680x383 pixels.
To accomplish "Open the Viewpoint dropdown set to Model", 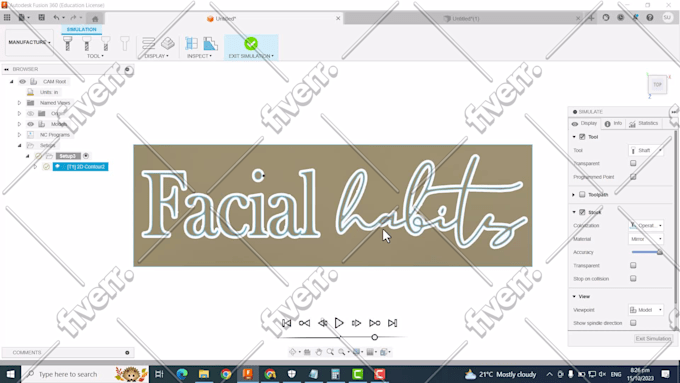I will pyautogui.click(x=646, y=310).
